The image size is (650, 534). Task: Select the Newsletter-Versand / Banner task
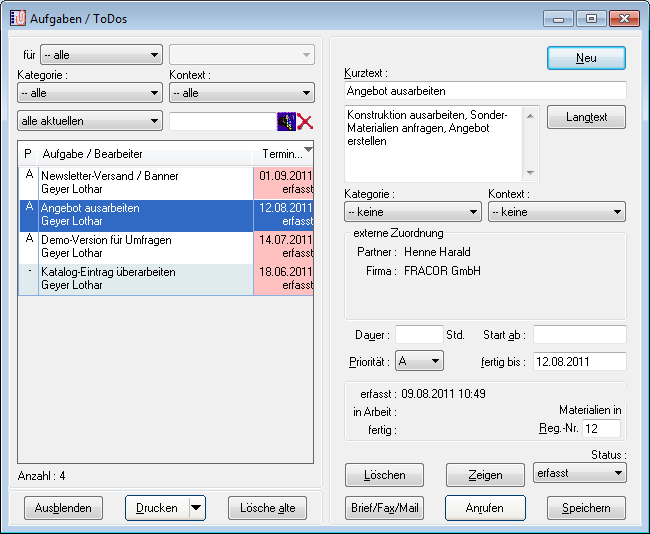[135, 182]
